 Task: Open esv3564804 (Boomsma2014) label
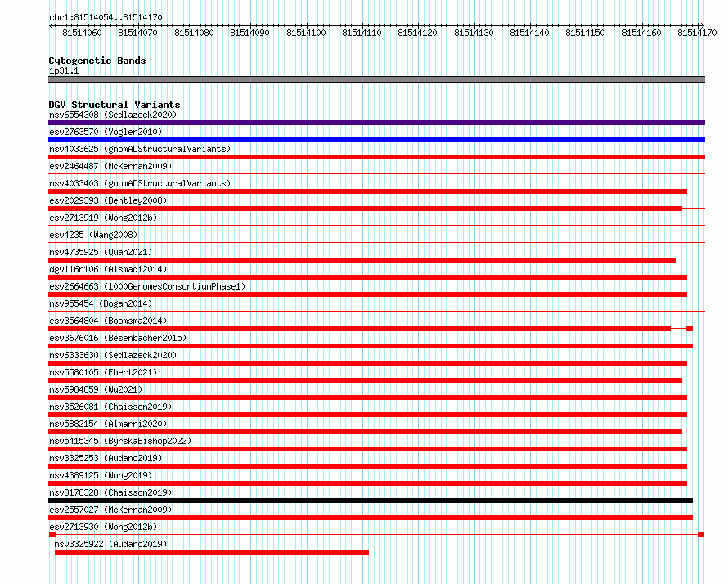coord(108,321)
